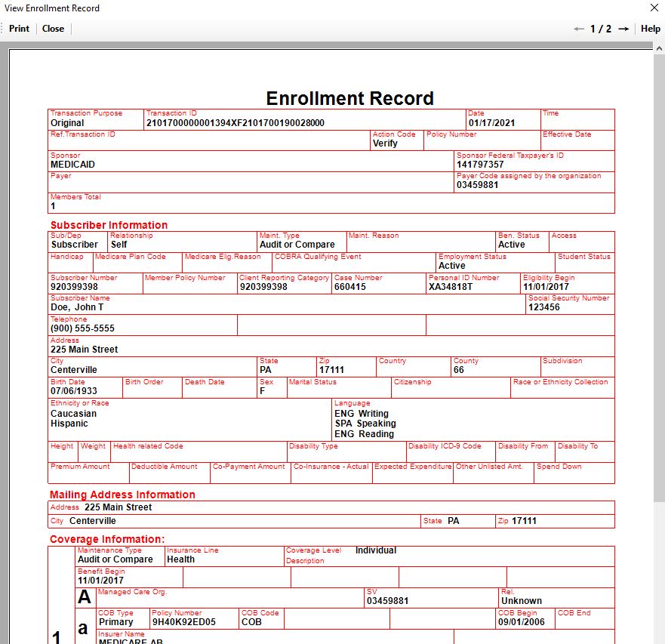Click the Ethnicity value Hispanic
The image size is (665, 644).
tap(69, 424)
